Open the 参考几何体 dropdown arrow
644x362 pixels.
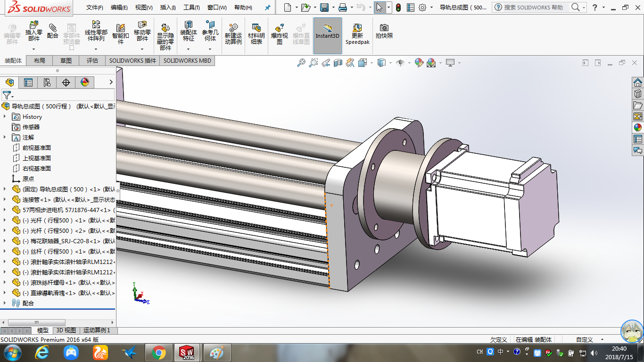click(x=210, y=49)
